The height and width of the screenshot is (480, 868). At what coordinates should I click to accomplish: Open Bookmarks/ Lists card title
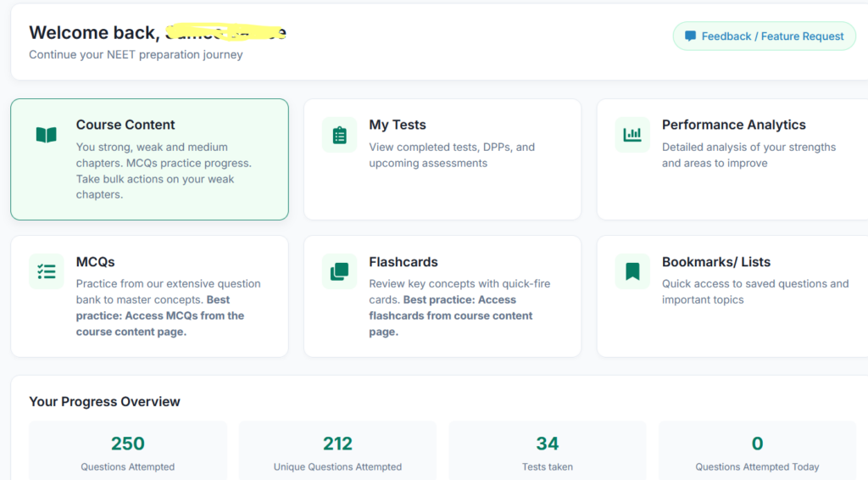point(716,262)
